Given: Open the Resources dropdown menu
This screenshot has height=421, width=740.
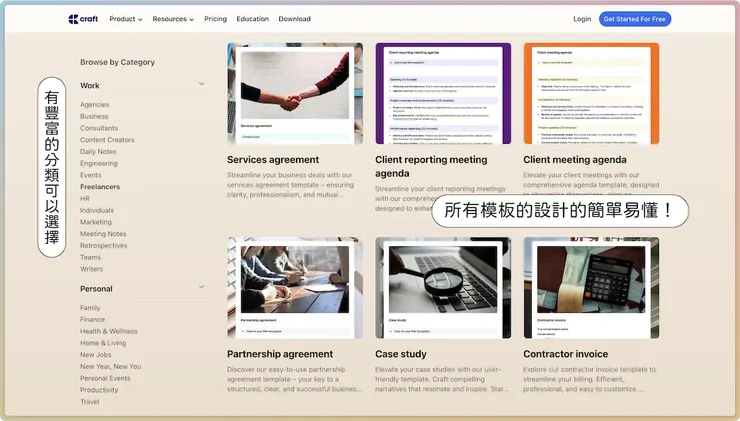Looking at the screenshot, I should point(173,19).
